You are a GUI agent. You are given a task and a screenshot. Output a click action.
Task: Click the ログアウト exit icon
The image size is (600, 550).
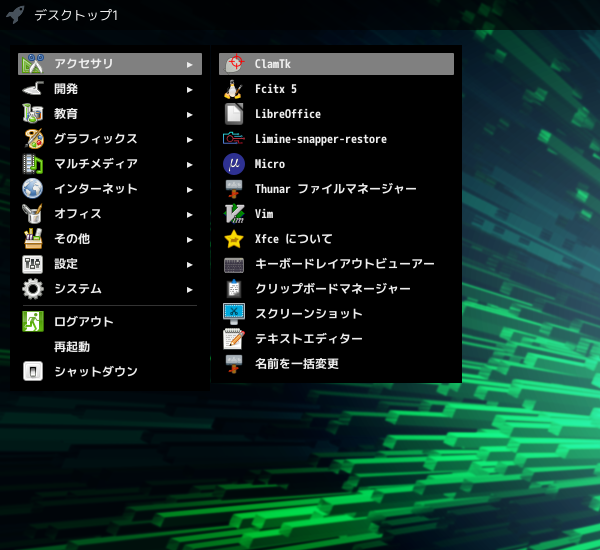click(33, 322)
